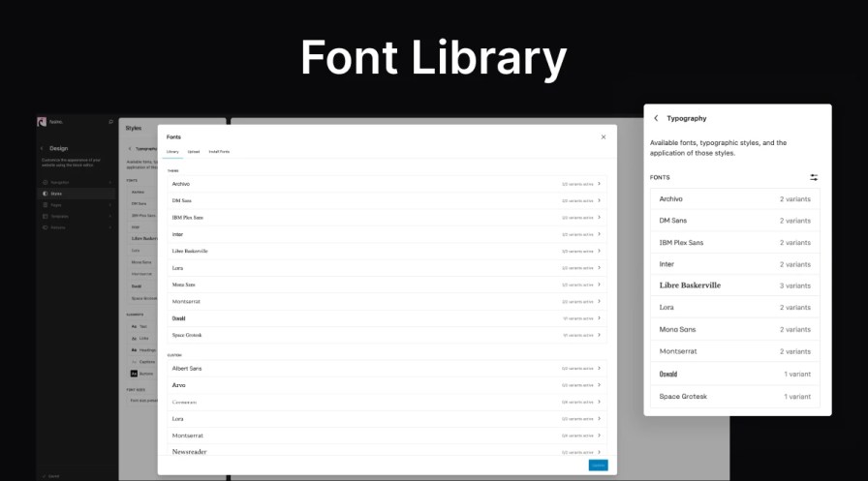Open Montserrat in the Typography panel
The width and height of the screenshot is (868, 481).
(734, 351)
